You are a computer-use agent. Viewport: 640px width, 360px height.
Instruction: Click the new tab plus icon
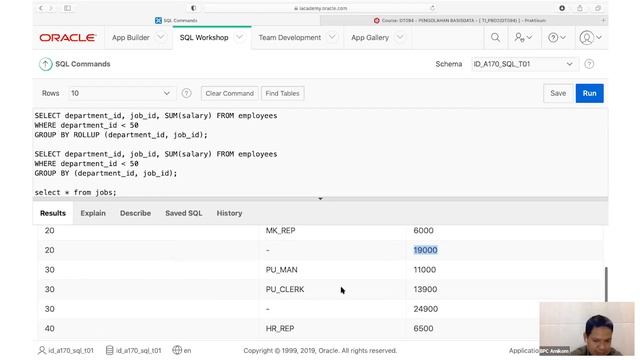(x=603, y=20)
